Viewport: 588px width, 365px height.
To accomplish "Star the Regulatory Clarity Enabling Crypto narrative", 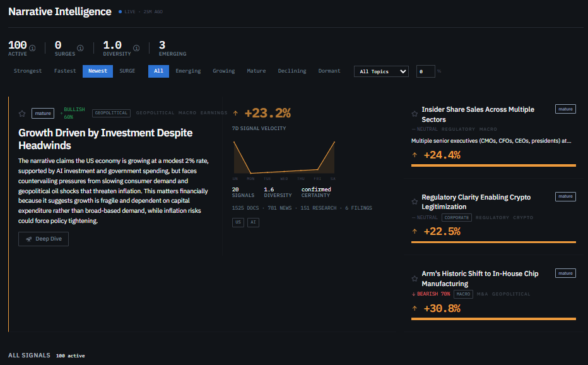I will point(415,201).
